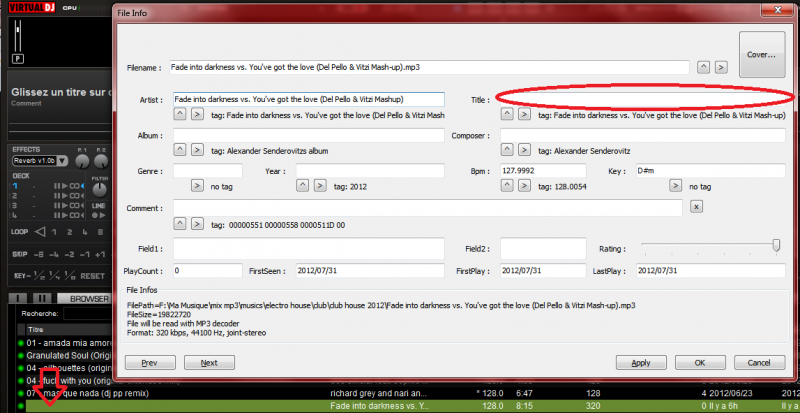
Task: Click the empty Title input field
Action: [x=642, y=99]
